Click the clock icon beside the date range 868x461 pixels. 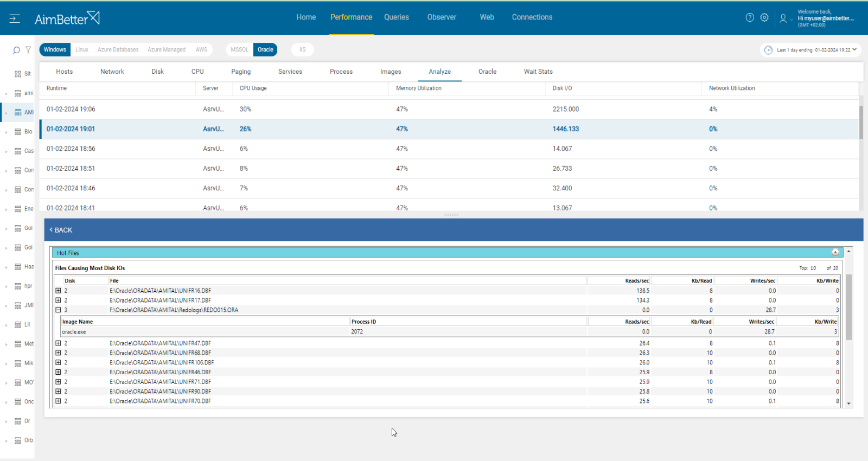pyautogui.click(x=768, y=50)
